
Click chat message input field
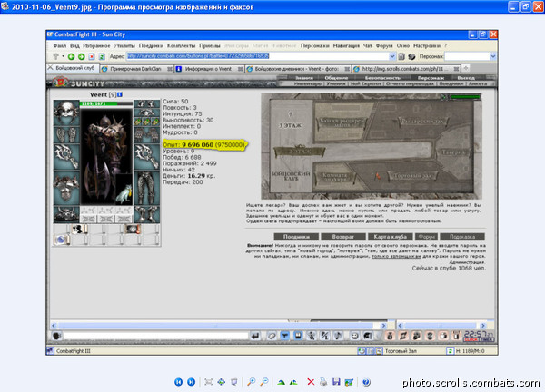pos(155,336)
